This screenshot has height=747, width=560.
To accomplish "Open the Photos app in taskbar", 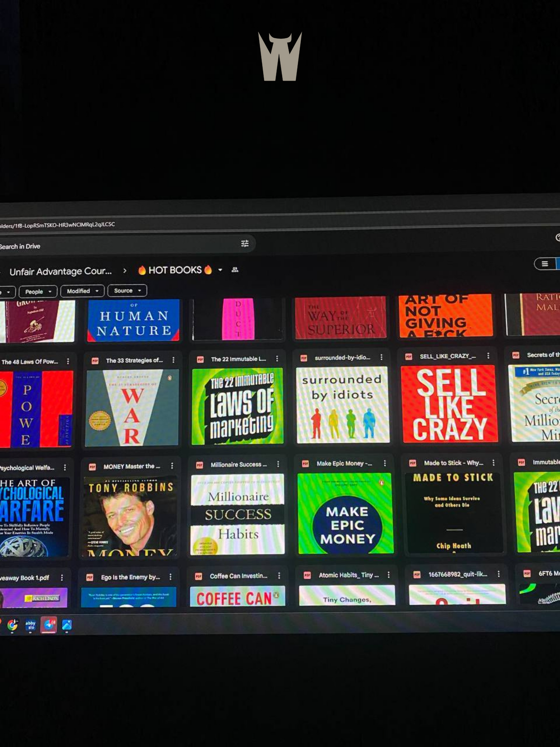I will (67, 625).
